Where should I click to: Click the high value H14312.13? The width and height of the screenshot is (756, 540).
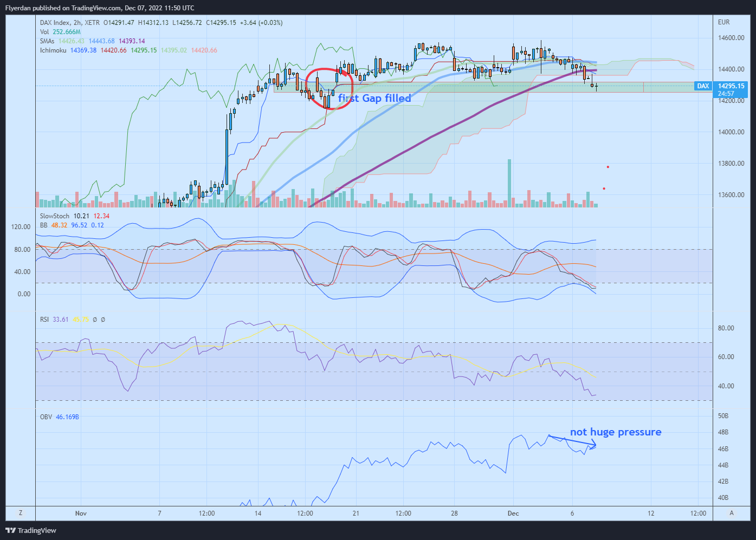153,23
